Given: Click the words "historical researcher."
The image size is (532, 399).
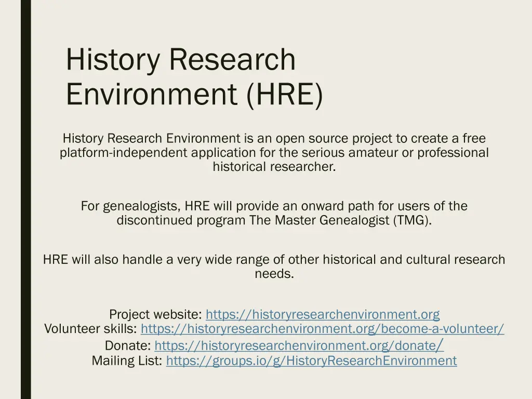Looking at the screenshot, I should point(274,167).
